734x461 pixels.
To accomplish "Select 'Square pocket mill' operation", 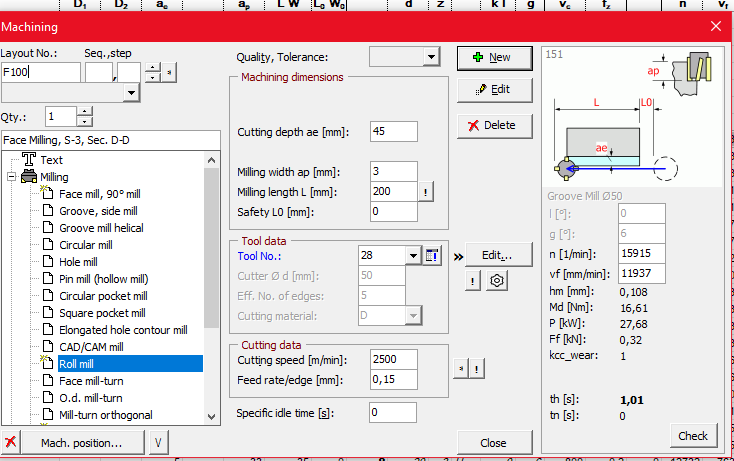I will pyautogui.click(x=102, y=313).
